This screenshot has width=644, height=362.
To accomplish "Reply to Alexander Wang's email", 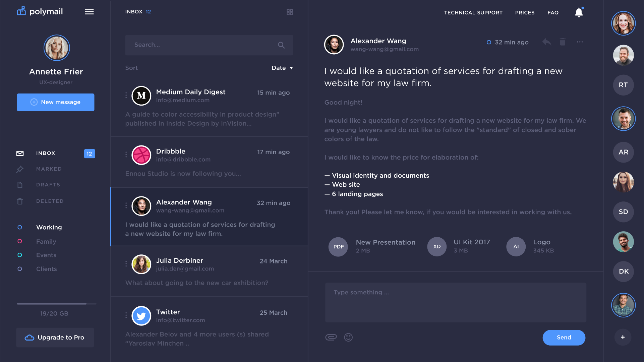I will (546, 42).
